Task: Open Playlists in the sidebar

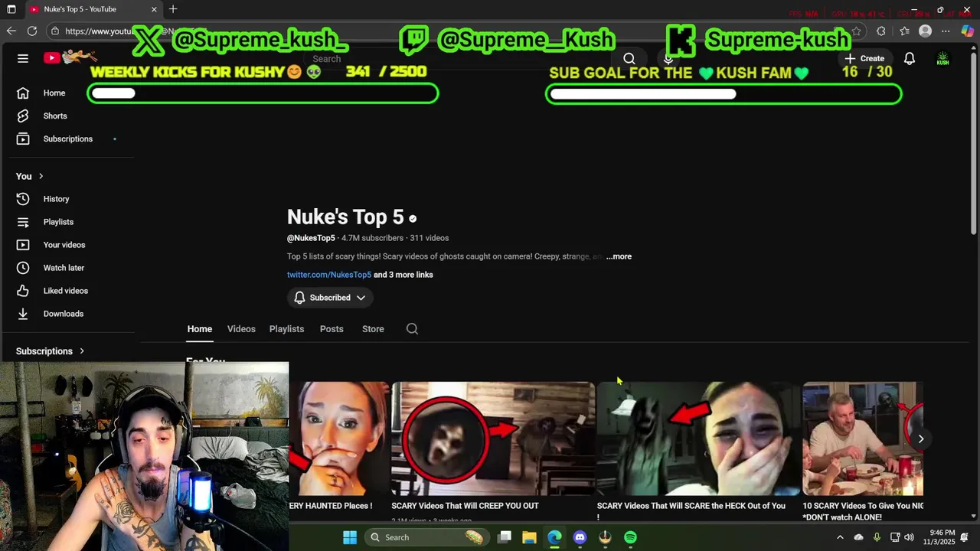Action: [x=58, y=222]
